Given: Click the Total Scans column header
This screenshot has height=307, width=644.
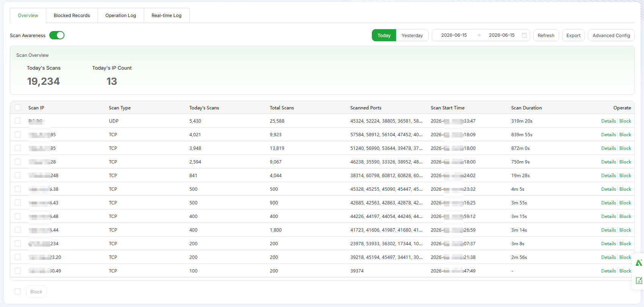Looking at the screenshot, I should point(282,108).
